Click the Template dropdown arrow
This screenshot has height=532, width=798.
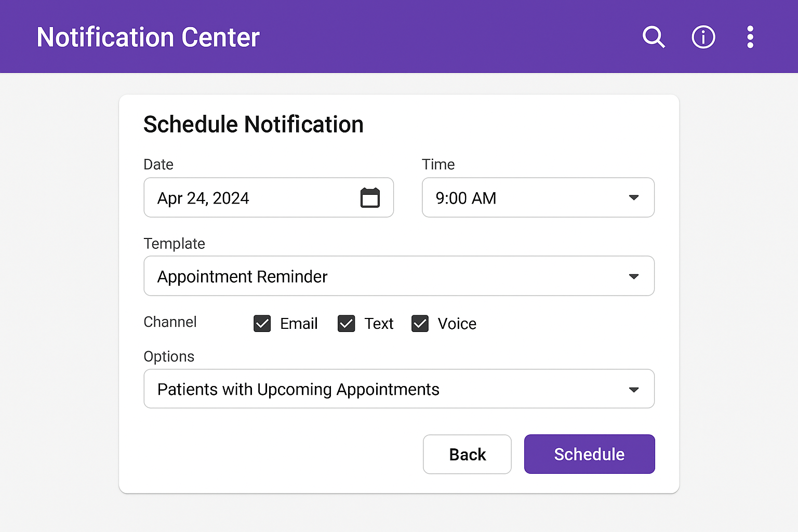coord(633,276)
